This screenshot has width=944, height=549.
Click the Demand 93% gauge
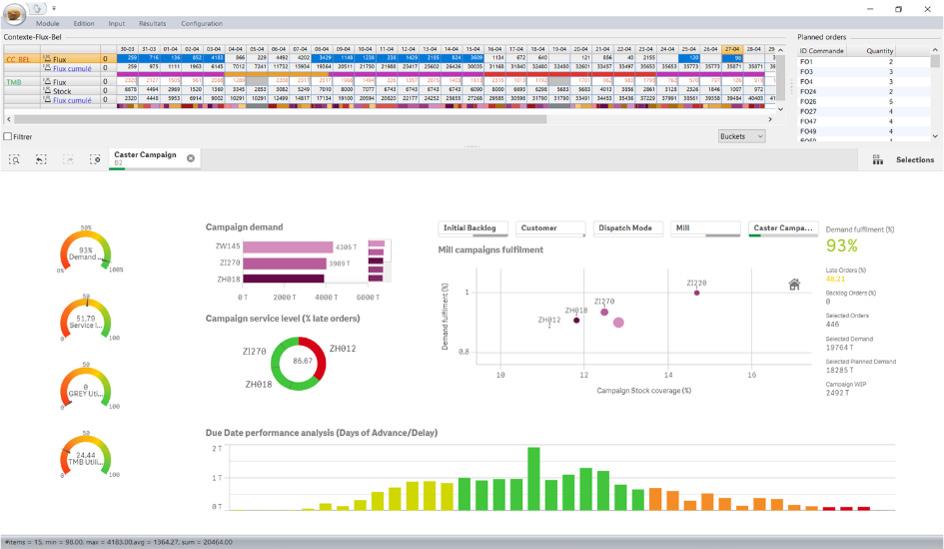[x=85, y=252]
